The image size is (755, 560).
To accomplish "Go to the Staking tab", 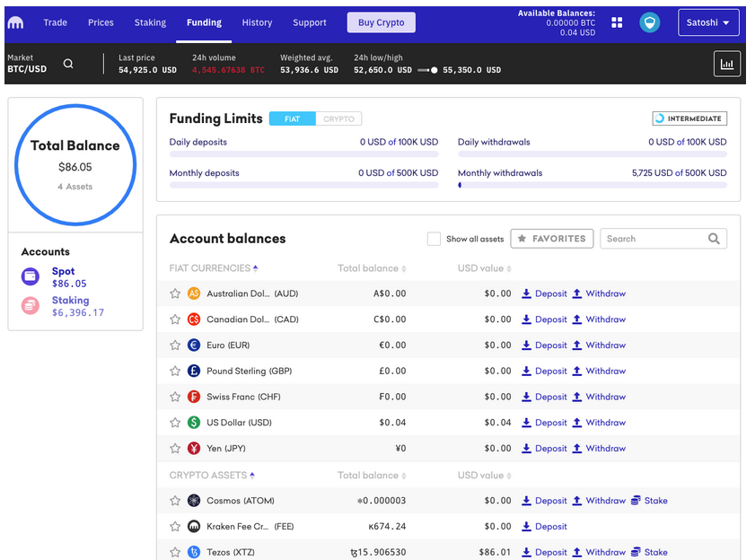I will click(150, 22).
